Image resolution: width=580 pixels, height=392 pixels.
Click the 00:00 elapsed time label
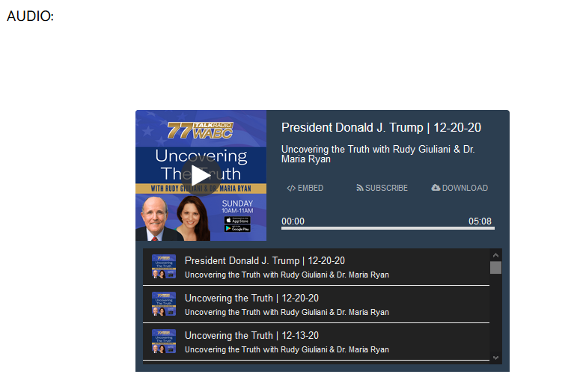point(293,221)
